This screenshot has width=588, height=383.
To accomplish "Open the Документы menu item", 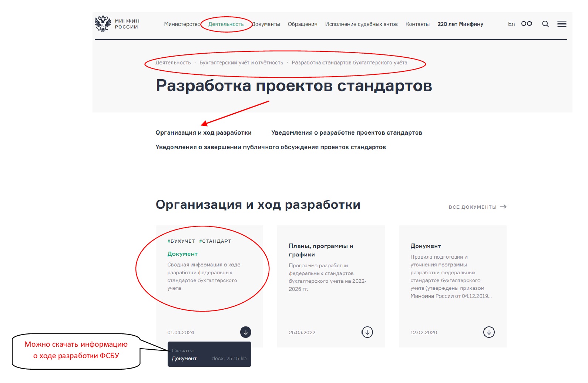I will [x=266, y=24].
